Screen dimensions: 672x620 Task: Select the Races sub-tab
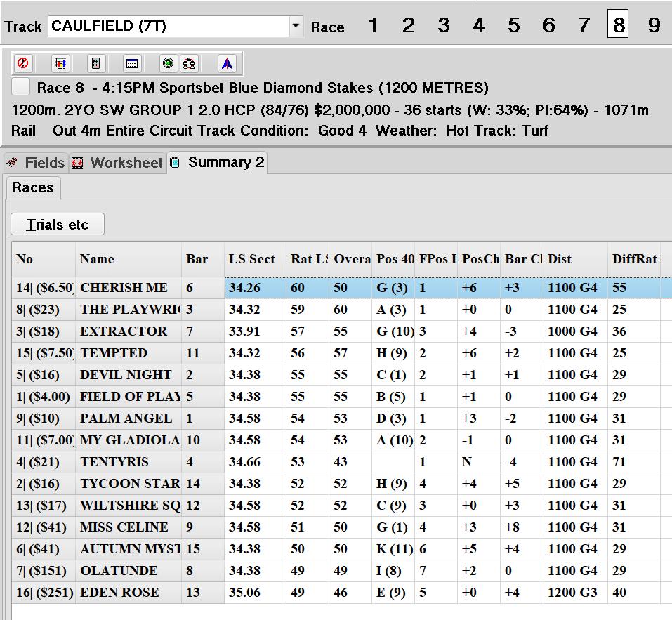pos(33,187)
